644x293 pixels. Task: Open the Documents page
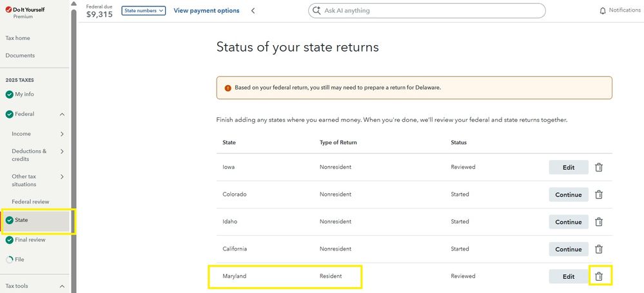[20, 55]
